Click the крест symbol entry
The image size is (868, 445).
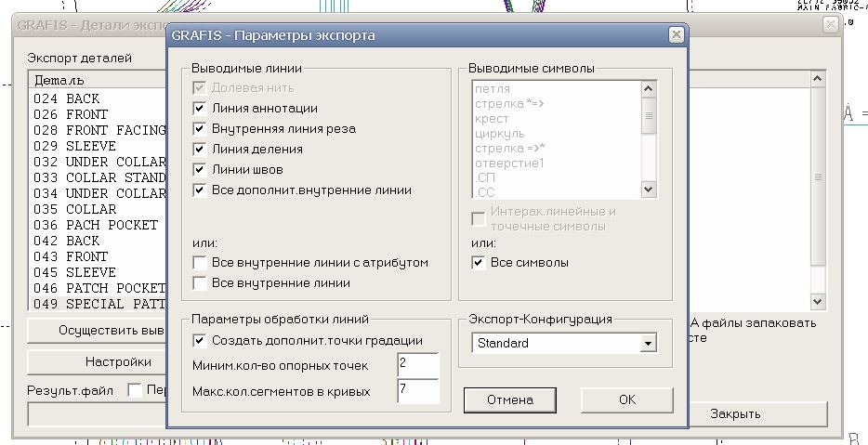[492, 118]
